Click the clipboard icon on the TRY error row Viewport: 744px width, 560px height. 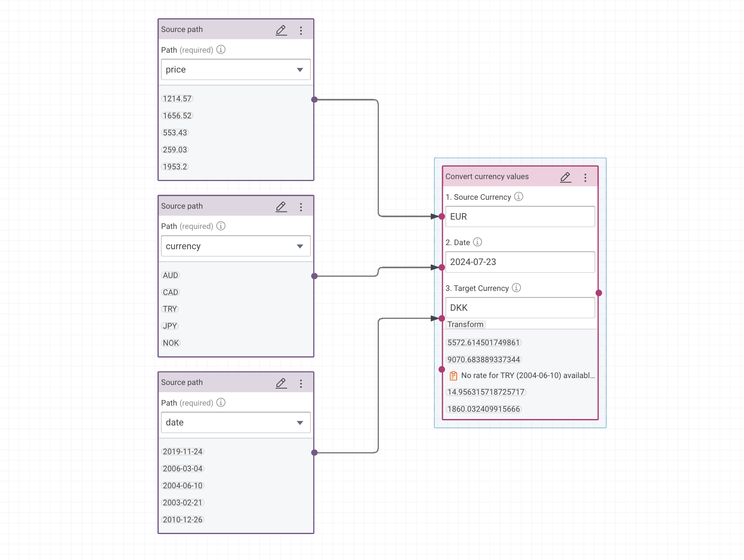coord(453,376)
